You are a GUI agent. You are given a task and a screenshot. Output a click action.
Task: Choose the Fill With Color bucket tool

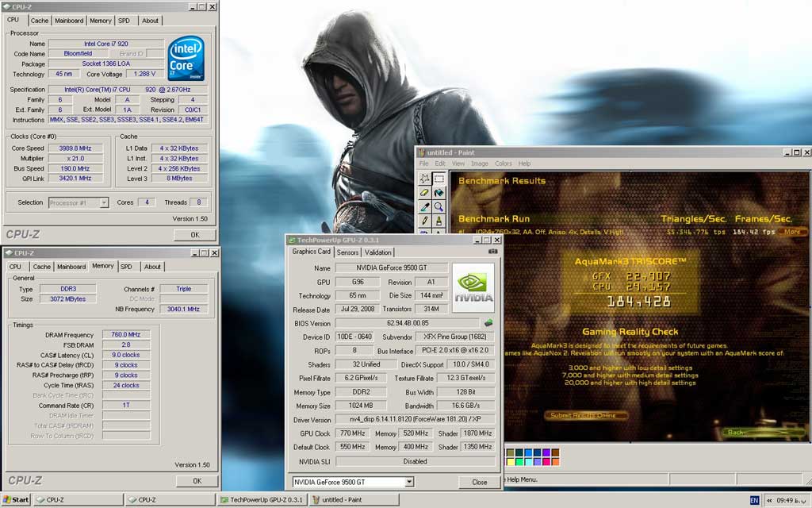tap(439, 192)
